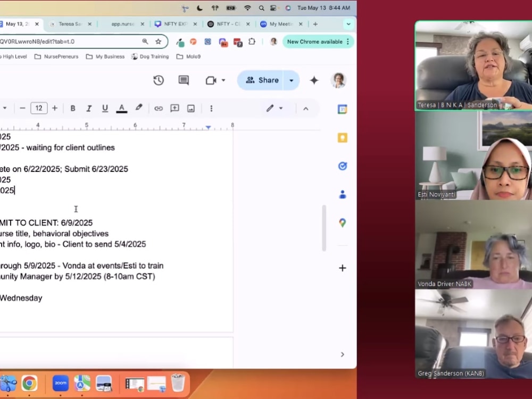Open Google Maps side panel

point(342,223)
